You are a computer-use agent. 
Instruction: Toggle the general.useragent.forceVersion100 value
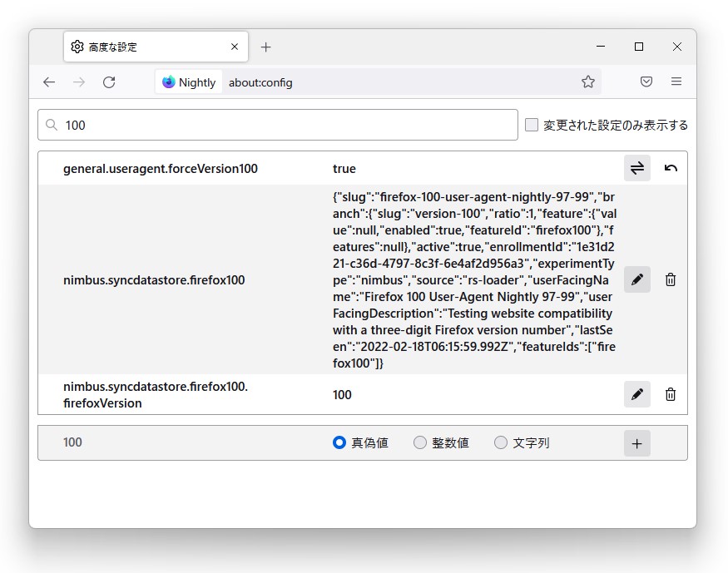636,167
